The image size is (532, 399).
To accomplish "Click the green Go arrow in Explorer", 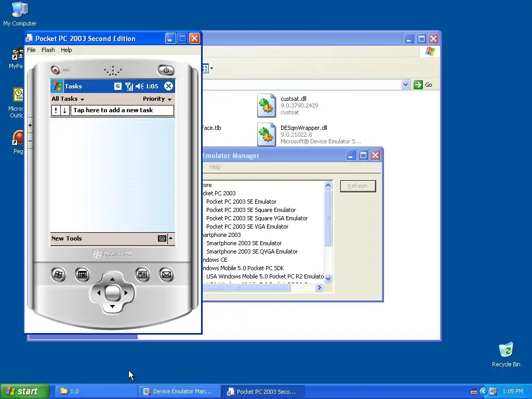I will tap(418, 85).
